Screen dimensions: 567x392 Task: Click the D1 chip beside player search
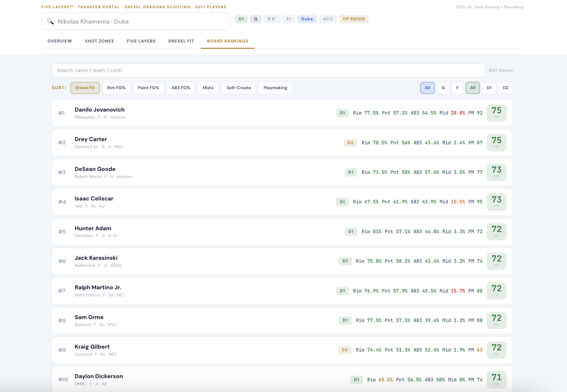click(x=241, y=19)
